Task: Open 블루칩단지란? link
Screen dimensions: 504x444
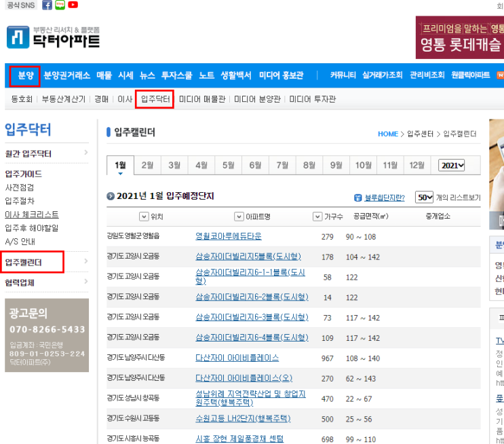Action: click(x=385, y=198)
